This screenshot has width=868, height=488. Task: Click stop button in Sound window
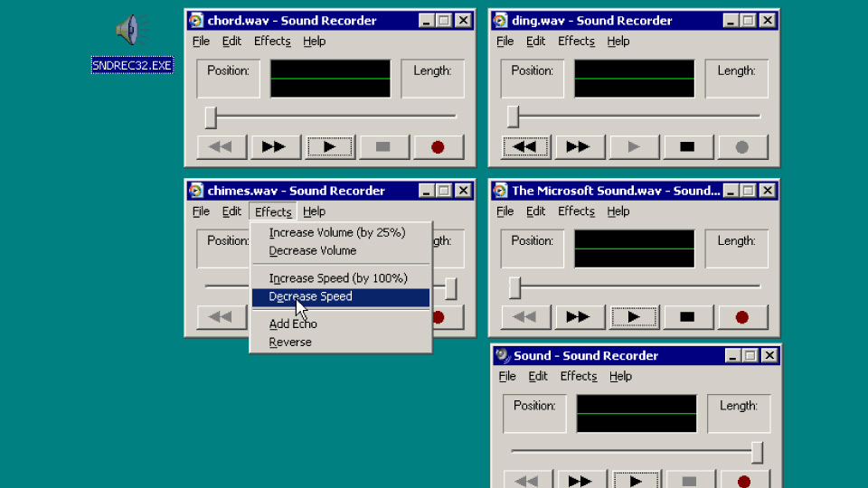pos(690,480)
